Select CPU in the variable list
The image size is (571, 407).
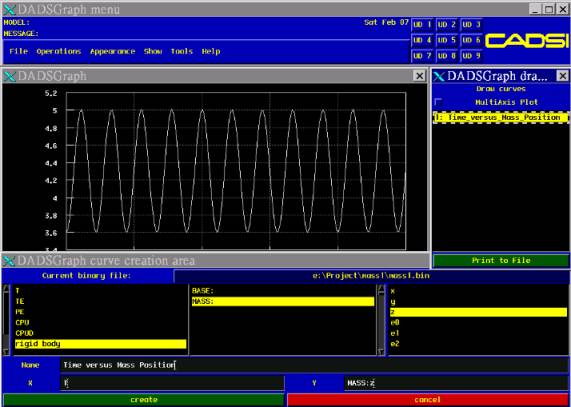101,323
